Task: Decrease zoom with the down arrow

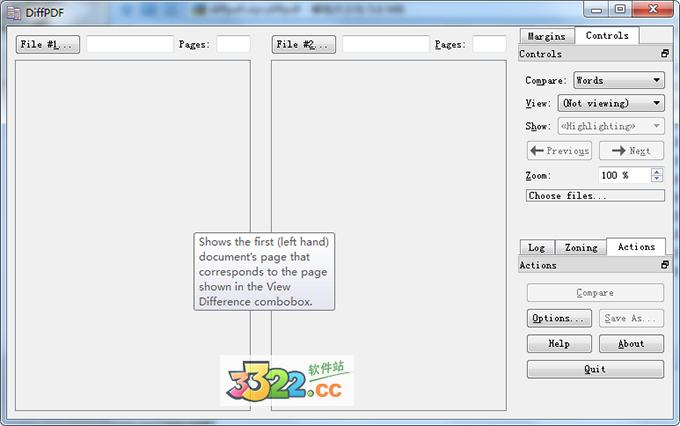Action: click(x=657, y=178)
